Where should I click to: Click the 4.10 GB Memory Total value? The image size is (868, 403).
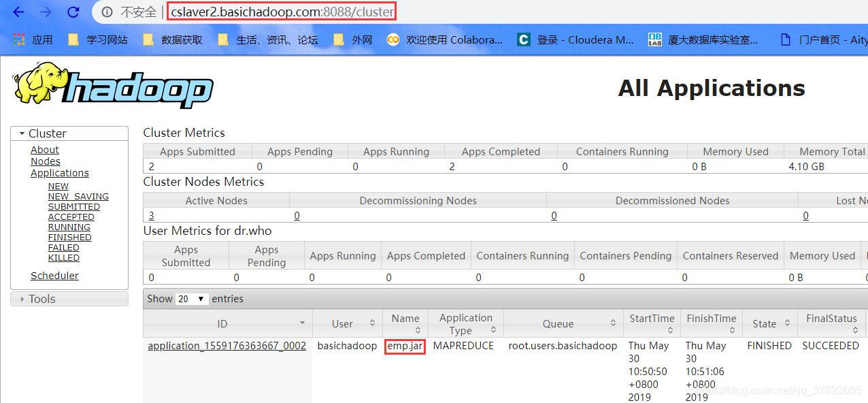point(806,166)
